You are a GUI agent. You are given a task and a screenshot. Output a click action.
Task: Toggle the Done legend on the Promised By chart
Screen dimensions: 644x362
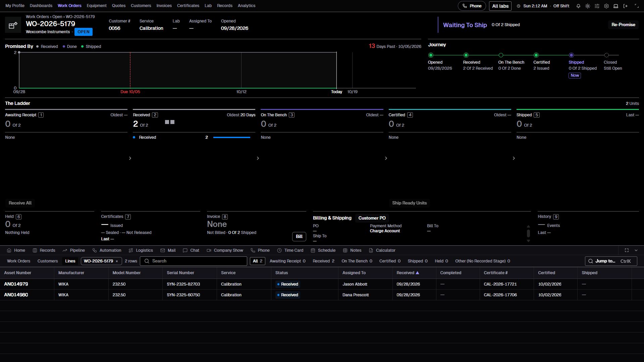coord(69,47)
